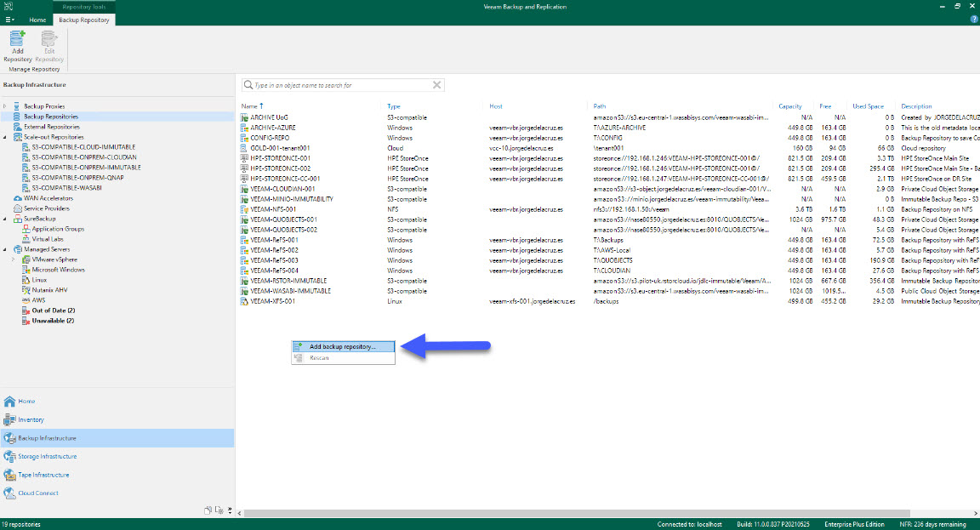Click the help question mark icon

coord(973,18)
